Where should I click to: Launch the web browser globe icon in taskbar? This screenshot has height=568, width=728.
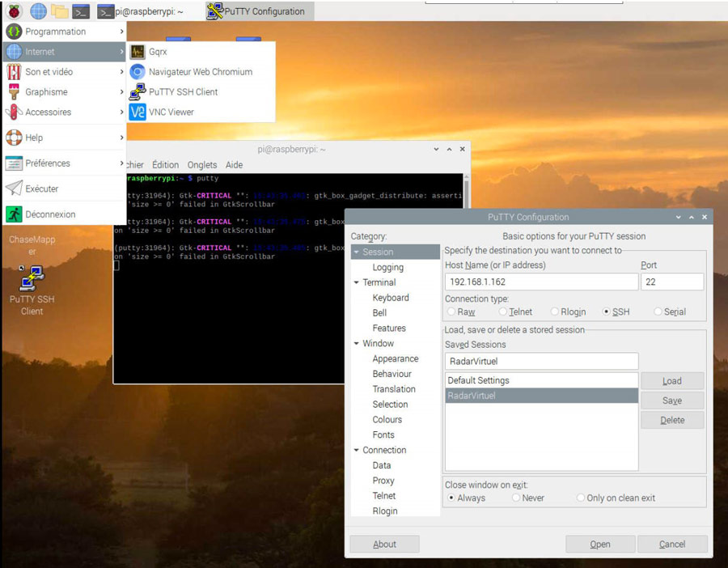[x=38, y=11]
